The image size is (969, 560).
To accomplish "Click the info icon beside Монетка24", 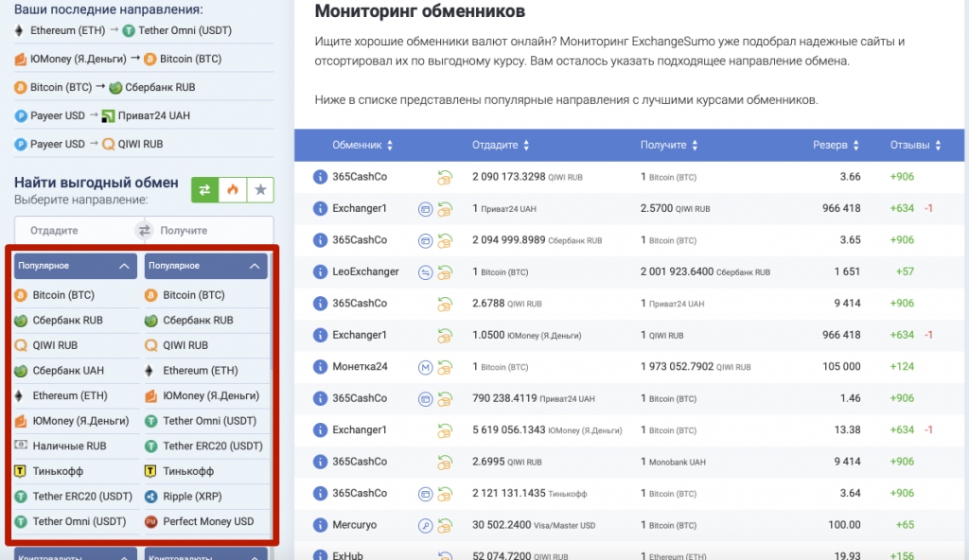I will pyautogui.click(x=320, y=366).
